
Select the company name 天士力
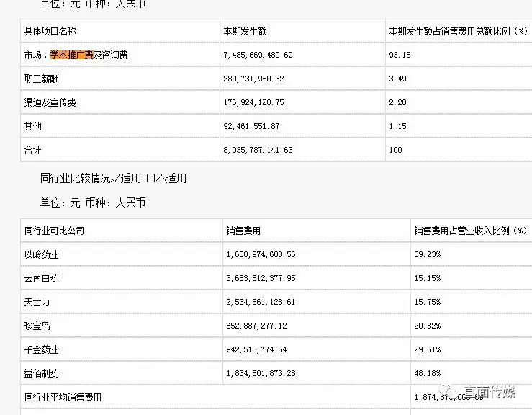click(x=37, y=303)
